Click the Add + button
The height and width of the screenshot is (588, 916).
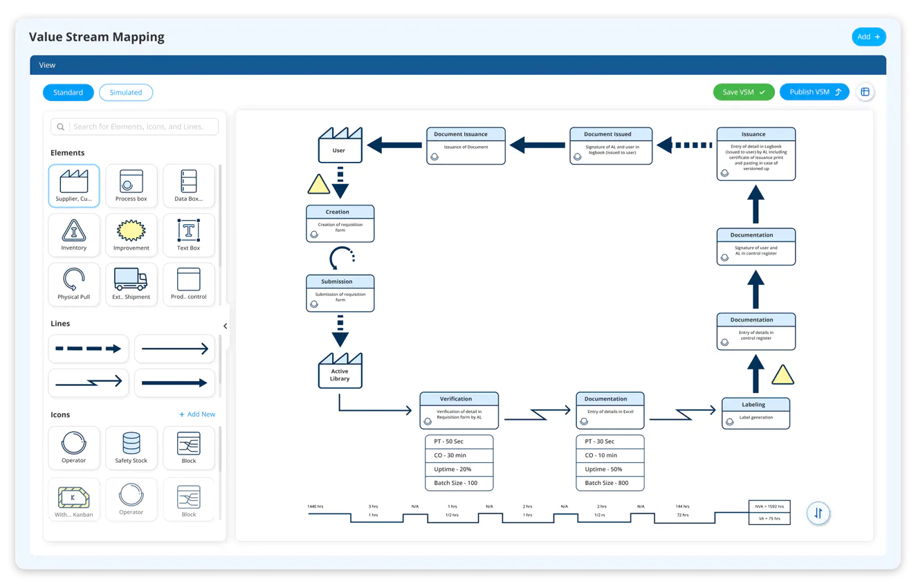[869, 37]
